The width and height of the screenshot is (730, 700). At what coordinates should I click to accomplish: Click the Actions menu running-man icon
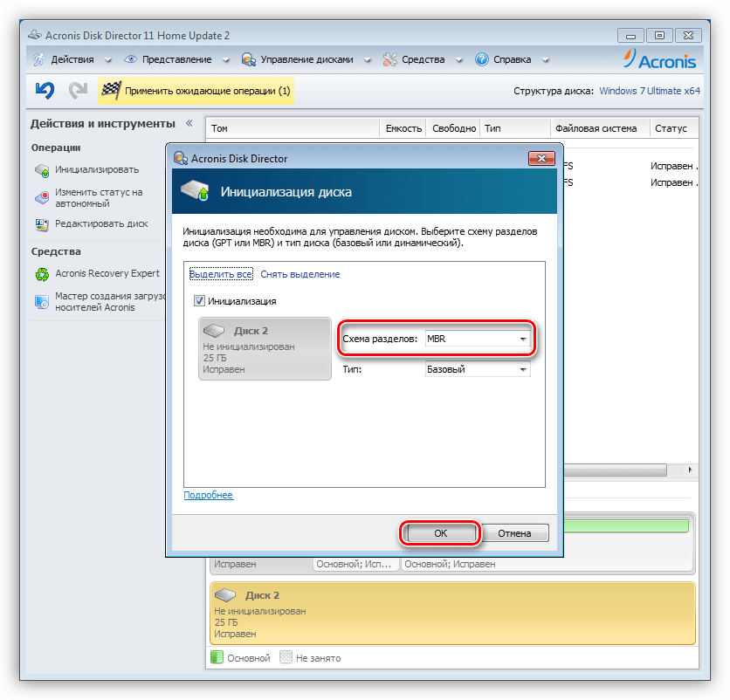coord(39,59)
